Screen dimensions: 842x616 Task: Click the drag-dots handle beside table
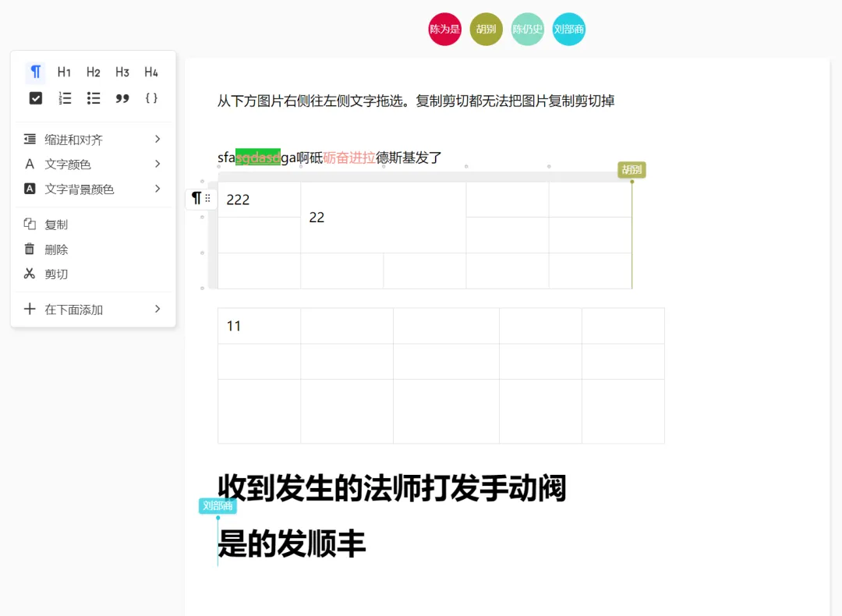point(208,199)
